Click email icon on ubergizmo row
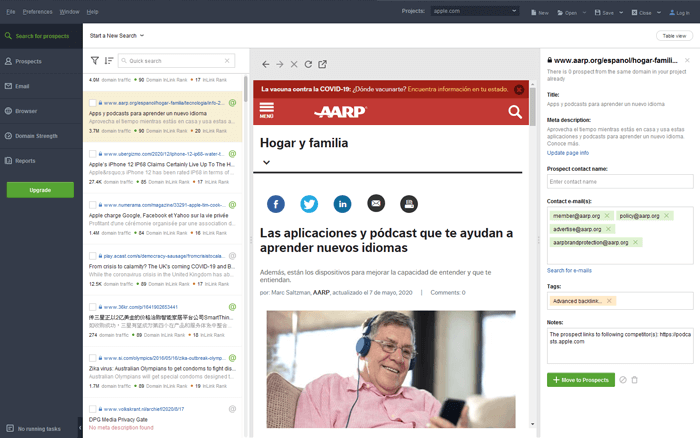The width and height of the screenshot is (700, 438). point(233,154)
